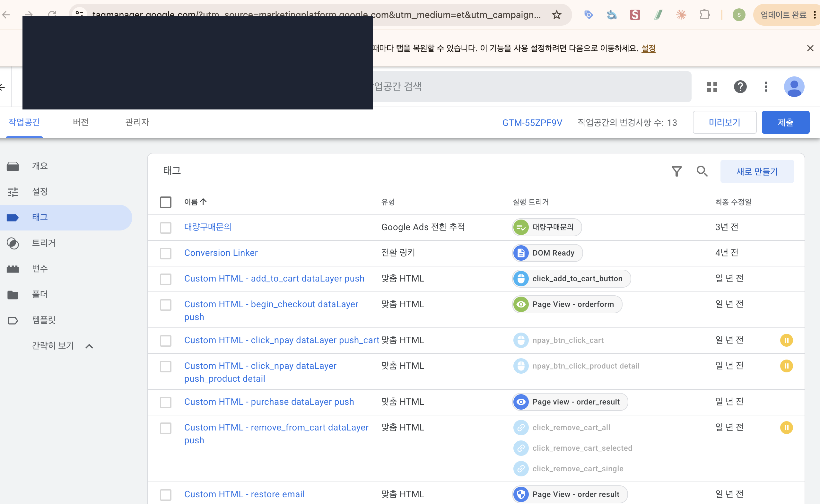Click the 새로 만들기 new tag button

click(x=757, y=171)
